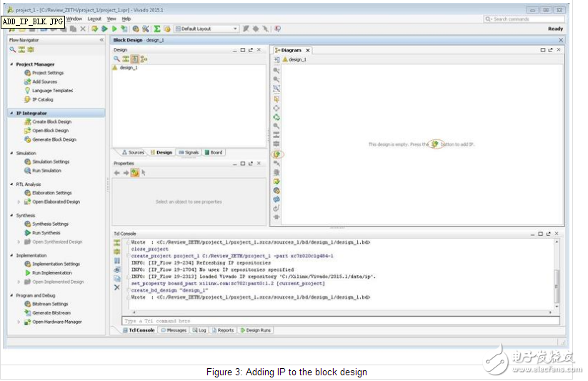The width and height of the screenshot is (588, 381).
Task: Click Project Settings in Project Manager
Action: [x=47, y=73]
